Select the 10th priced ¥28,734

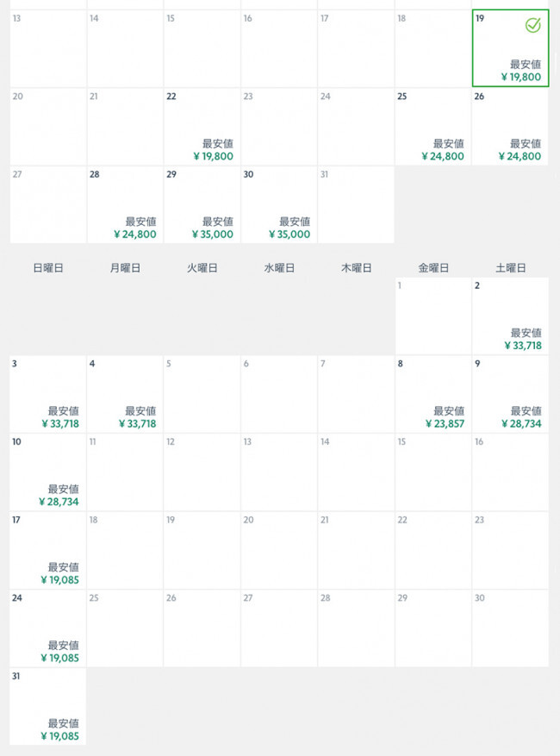tap(47, 472)
